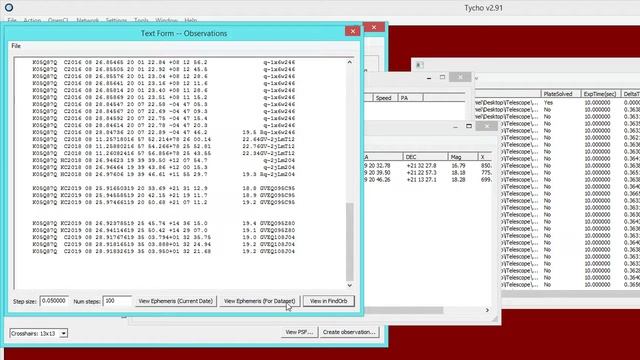Select the DEC cell +21 22 57.3
Viewport: 640px width, 360px height.
point(422,173)
